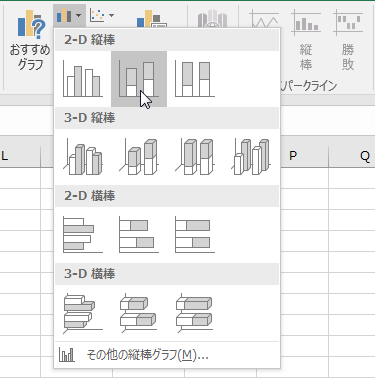375x378 pixels.
Task: Open その他の縦棒グラフ(M)... menu entry
Action: click(x=167, y=355)
